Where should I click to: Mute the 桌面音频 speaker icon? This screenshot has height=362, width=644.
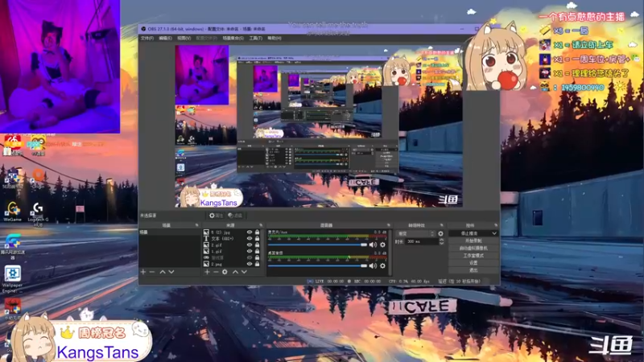click(x=373, y=265)
